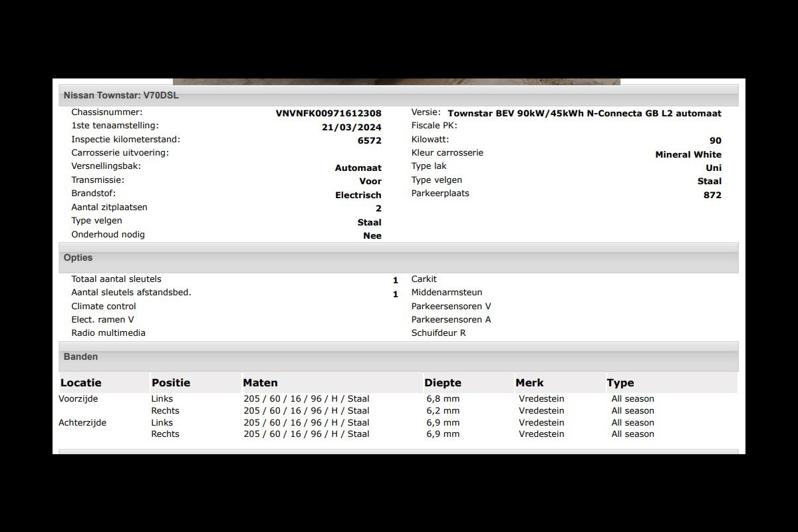The image size is (798, 532).
Task: Click the Positie column header
Action: [171, 382]
